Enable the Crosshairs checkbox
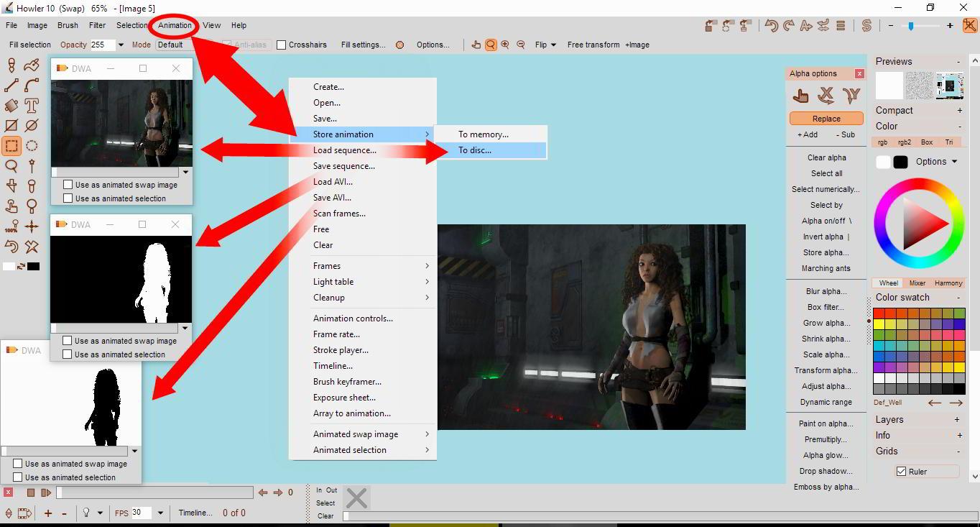 [282, 45]
